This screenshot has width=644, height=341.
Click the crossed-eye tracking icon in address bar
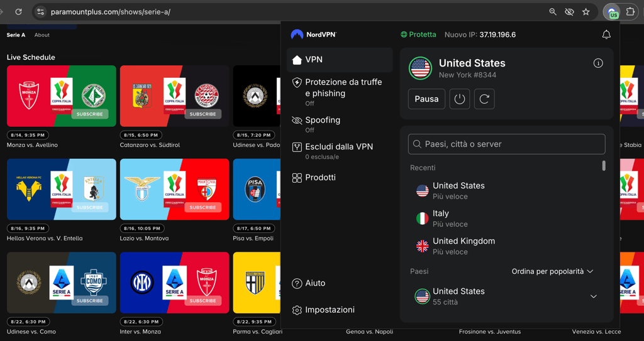pos(569,12)
